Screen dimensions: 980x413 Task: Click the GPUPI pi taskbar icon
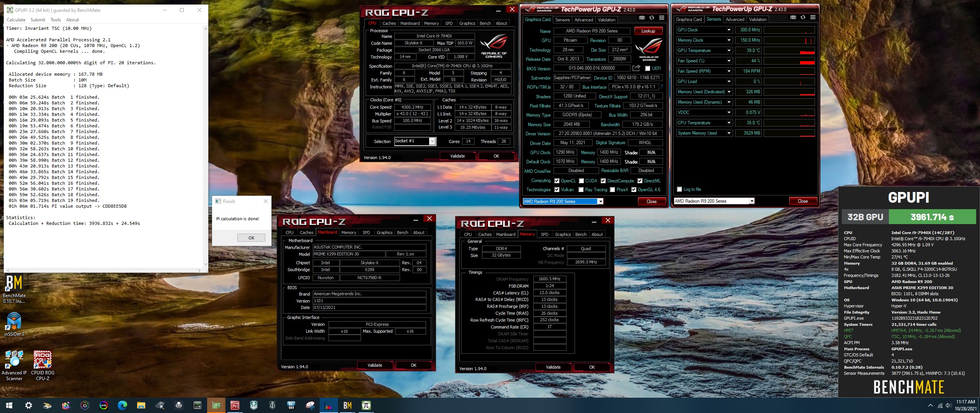click(366, 405)
